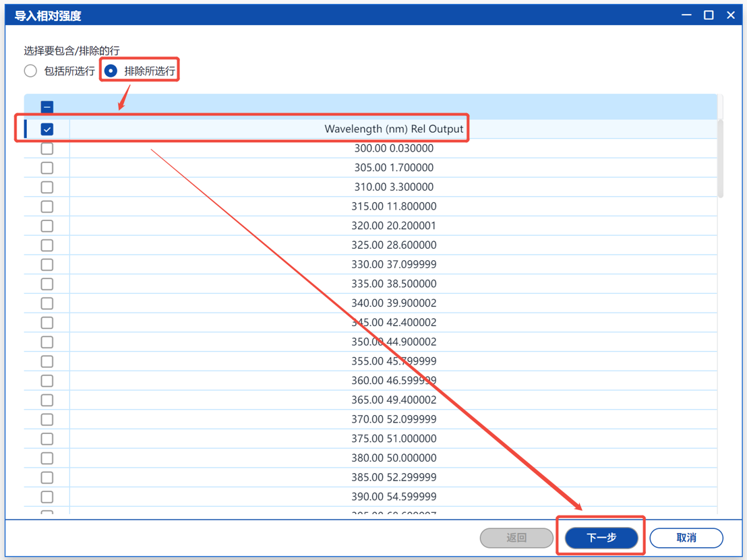The width and height of the screenshot is (747, 560).
Task: Tick the checkbox for row 310.00 3.300000
Action: click(47, 187)
